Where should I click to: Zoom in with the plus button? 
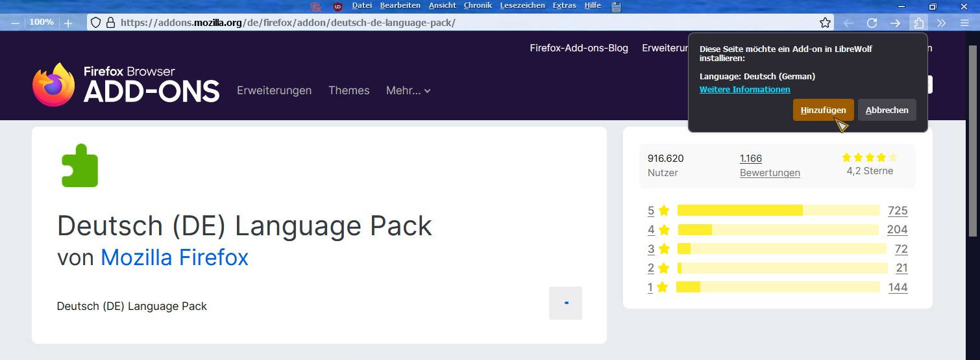click(68, 23)
